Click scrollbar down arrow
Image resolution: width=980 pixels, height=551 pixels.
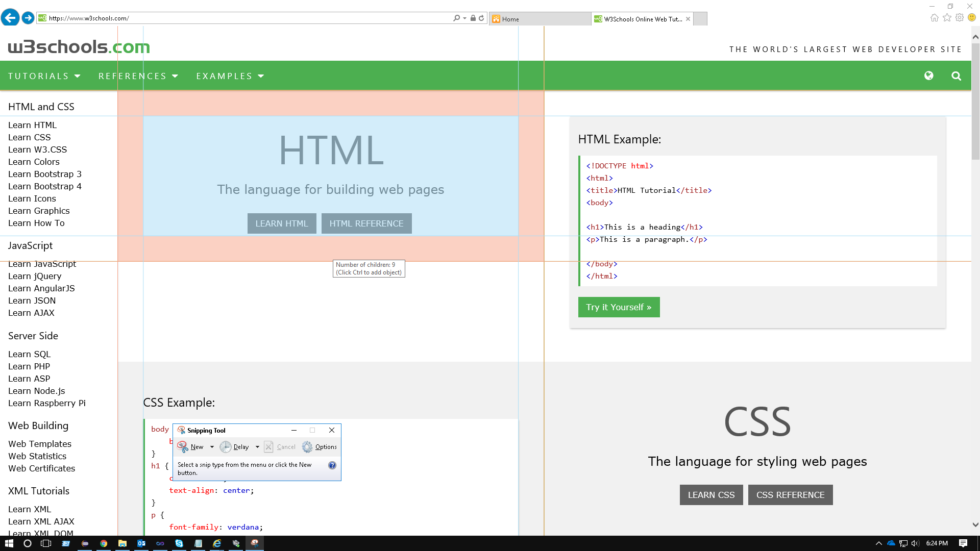(975, 524)
